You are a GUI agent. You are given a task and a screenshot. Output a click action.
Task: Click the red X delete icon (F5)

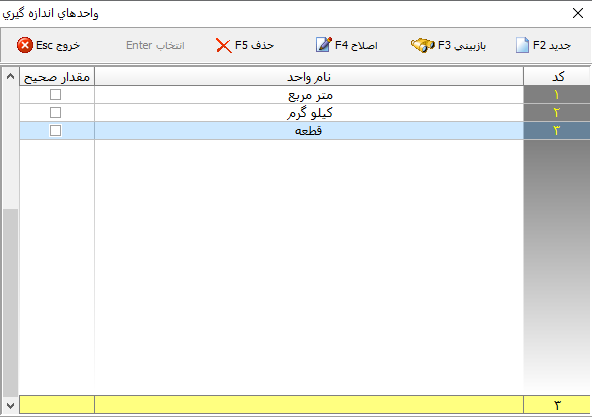(x=224, y=46)
